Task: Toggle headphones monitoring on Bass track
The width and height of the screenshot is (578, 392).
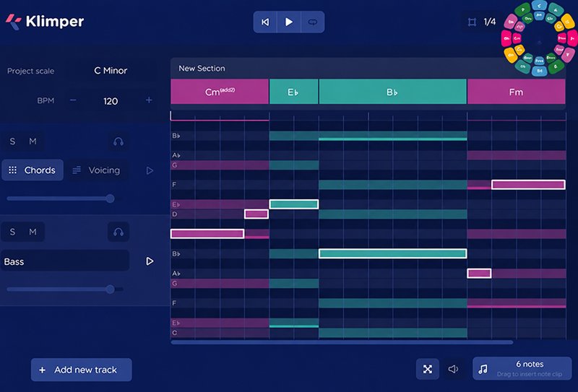Action: [x=118, y=232]
